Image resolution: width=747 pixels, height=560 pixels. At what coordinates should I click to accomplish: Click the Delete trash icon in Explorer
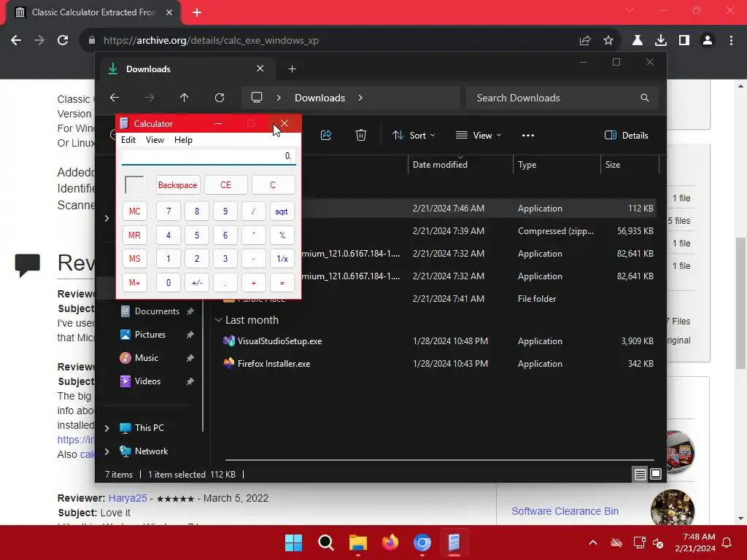361,135
